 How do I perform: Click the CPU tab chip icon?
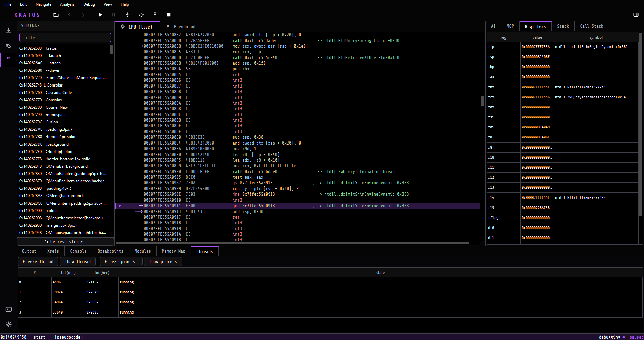tap(123, 26)
